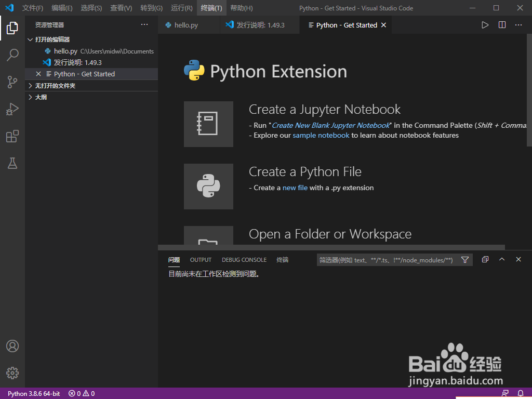Click the Create a Jupyter Notebook heading

(x=325, y=110)
